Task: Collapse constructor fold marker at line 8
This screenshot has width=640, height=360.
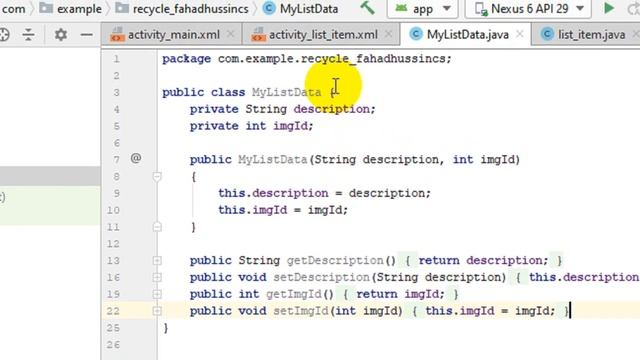Action: point(157,177)
